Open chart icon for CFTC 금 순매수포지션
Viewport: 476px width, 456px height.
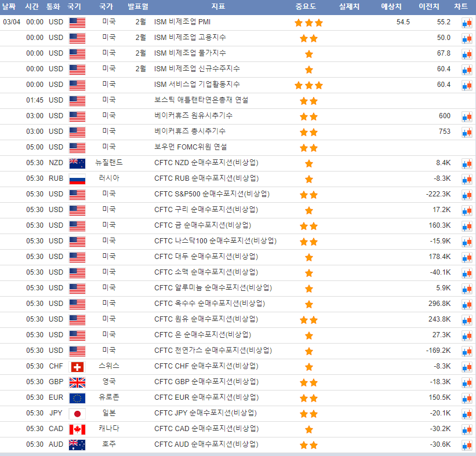click(x=466, y=226)
